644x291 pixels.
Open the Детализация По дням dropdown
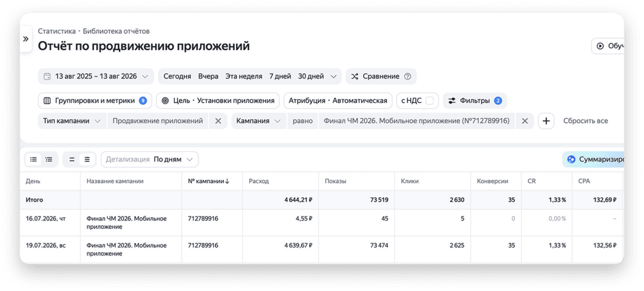coord(150,159)
